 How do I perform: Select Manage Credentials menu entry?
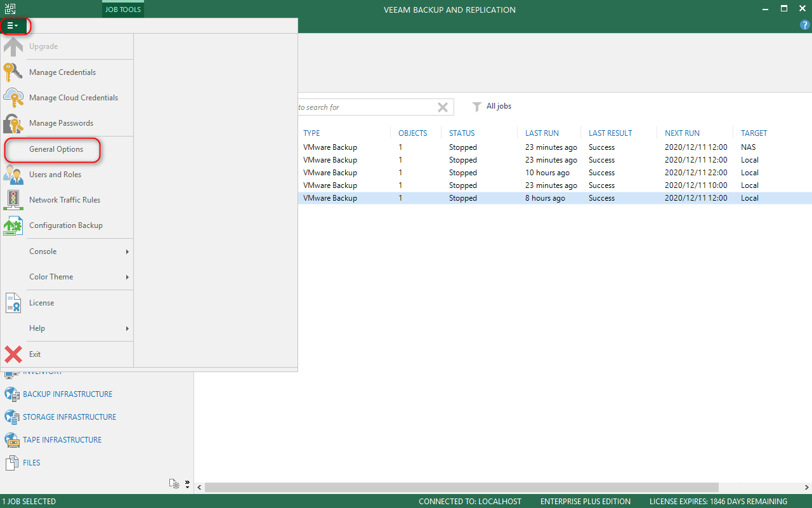62,72
